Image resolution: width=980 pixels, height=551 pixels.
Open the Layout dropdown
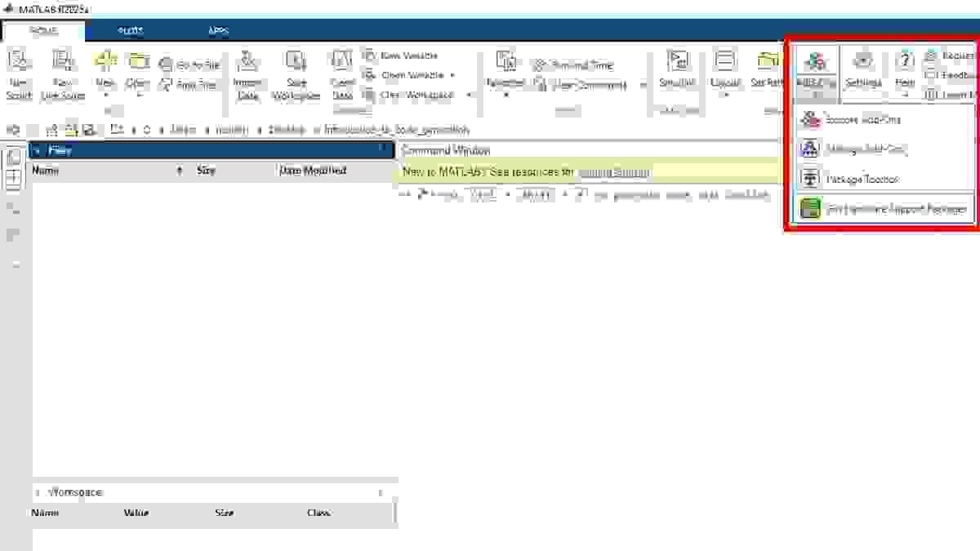(x=725, y=73)
